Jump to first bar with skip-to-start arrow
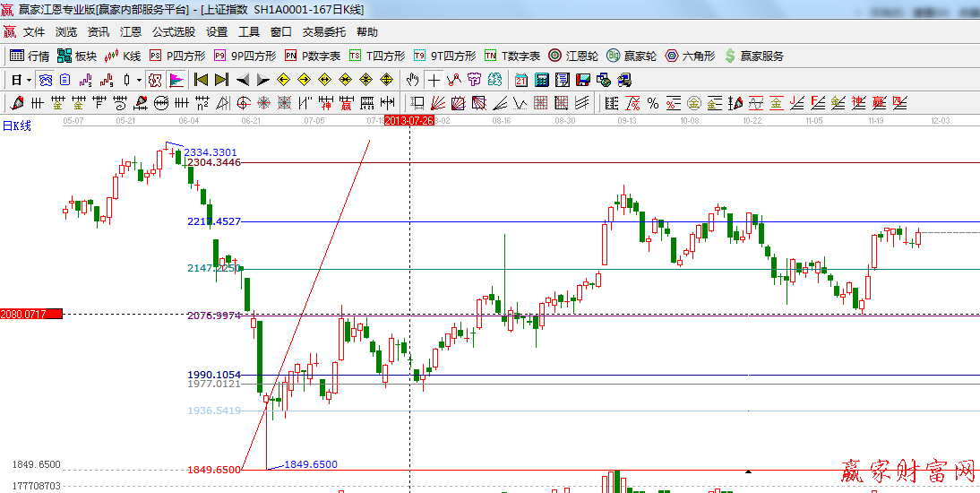Screen dimensions: 980x493 [201, 80]
